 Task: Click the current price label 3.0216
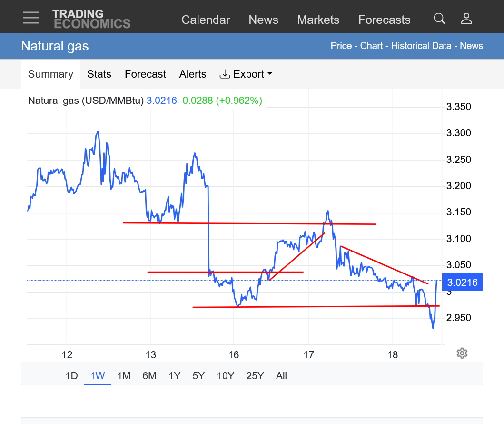coord(462,283)
